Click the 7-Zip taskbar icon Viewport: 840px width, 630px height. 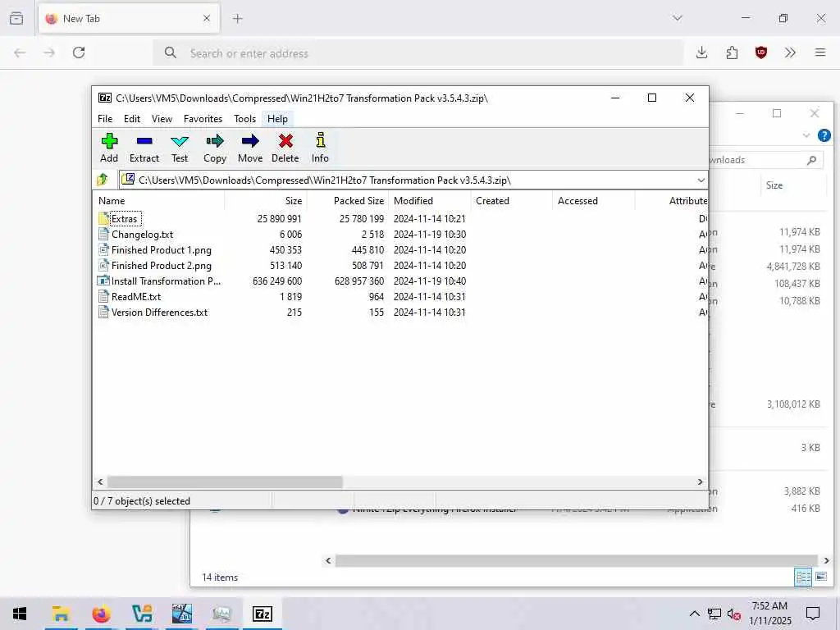tap(262, 614)
